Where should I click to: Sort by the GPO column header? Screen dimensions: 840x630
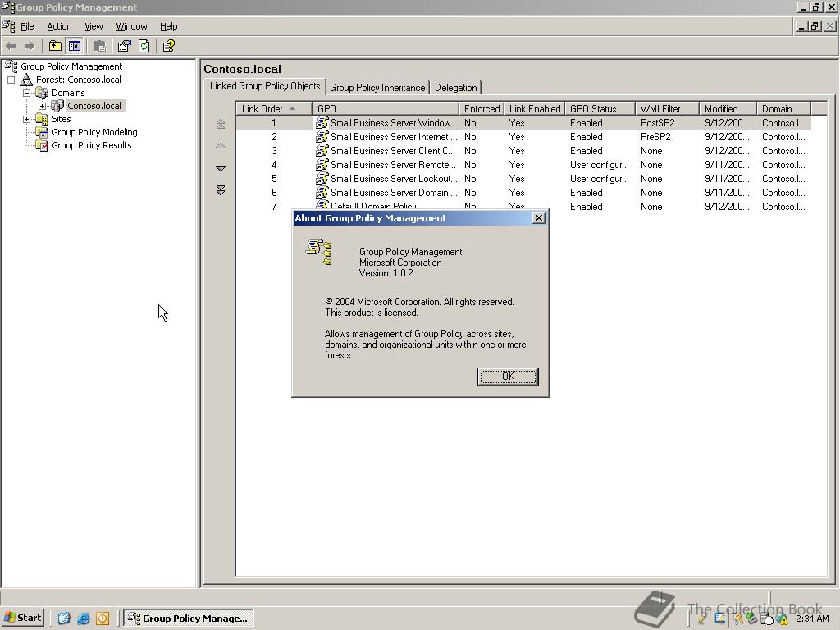pos(386,109)
